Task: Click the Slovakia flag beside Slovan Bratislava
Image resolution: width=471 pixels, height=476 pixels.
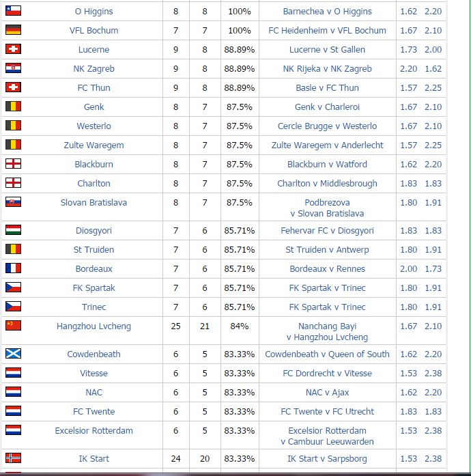Action: (x=14, y=202)
